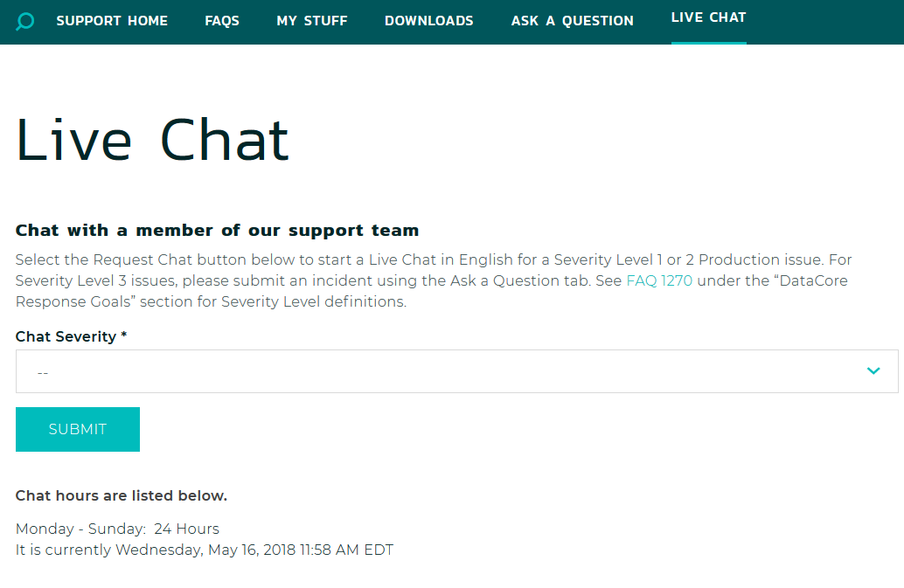The height and width of the screenshot is (588, 904).
Task: Open the Chat Severity combo box
Action: [456, 371]
